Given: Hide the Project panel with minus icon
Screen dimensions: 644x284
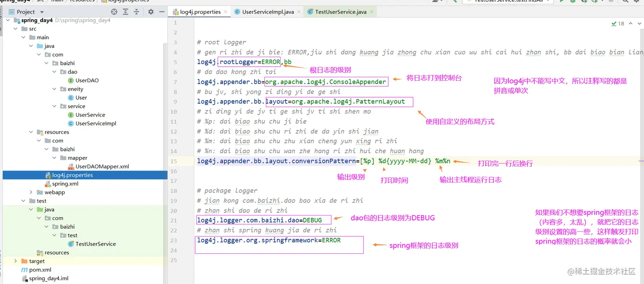Looking at the screenshot, I should pos(162,12).
